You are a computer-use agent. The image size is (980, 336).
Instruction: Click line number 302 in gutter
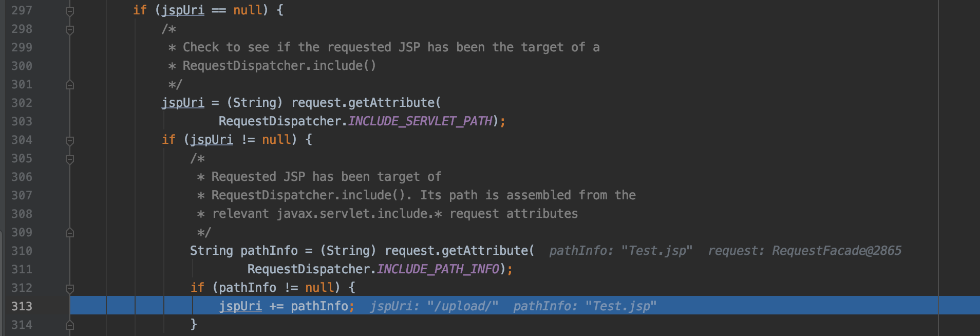coord(22,103)
